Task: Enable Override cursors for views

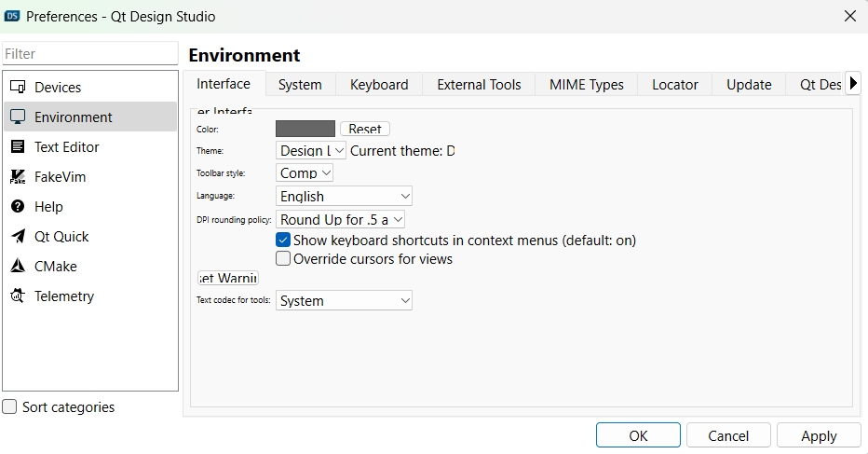Action: pyautogui.click(x=283, y=259)
